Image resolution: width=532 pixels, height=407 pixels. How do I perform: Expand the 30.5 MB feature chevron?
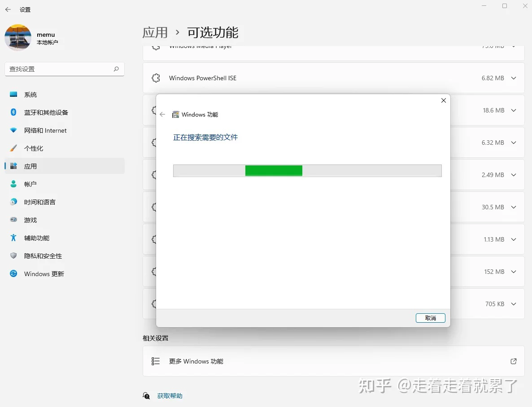[514, 207]
